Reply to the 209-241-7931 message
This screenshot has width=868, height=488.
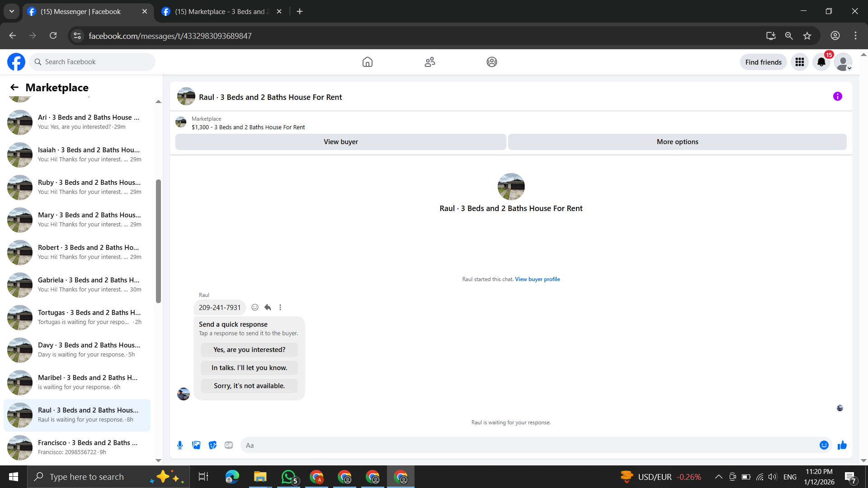pyautogui.click(x=268, y=307)
